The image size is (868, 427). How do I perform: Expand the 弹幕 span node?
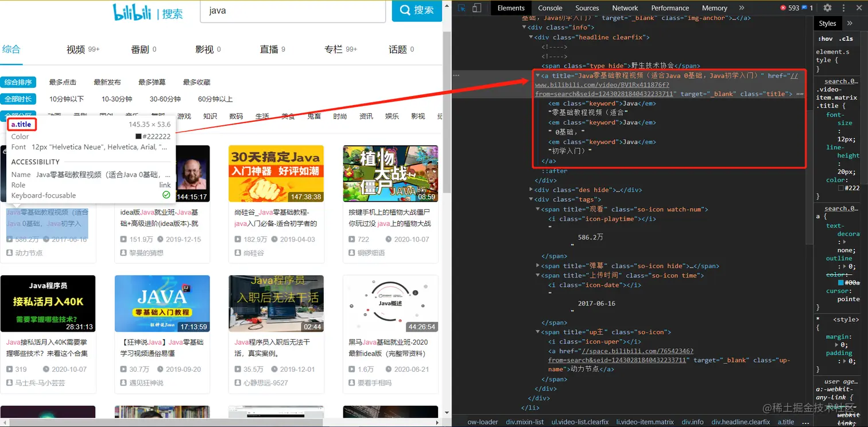(538, 266)
